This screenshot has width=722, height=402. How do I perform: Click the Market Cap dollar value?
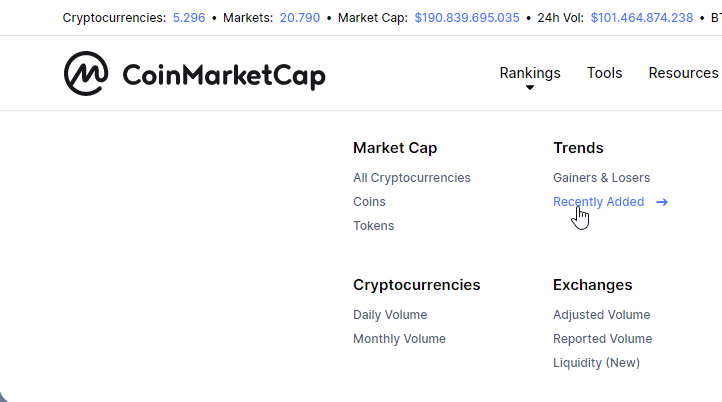pyautogui.click(x=467, y=17)
